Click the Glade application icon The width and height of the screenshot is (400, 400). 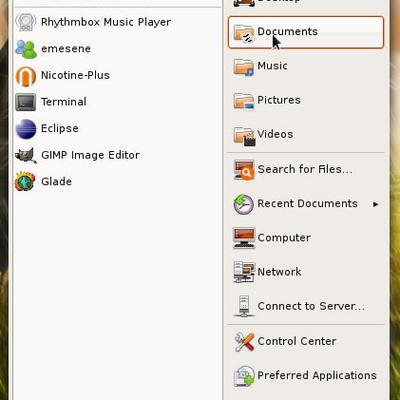click(25, 181)
